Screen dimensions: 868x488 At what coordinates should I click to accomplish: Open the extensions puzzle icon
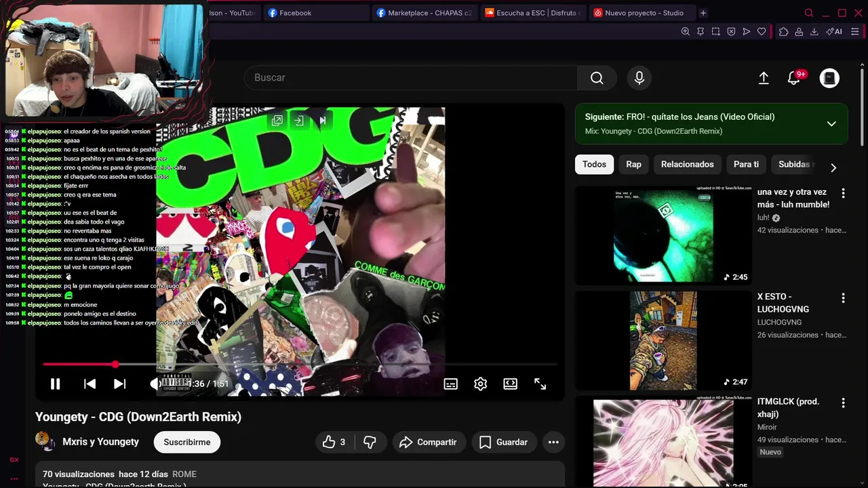784,31
